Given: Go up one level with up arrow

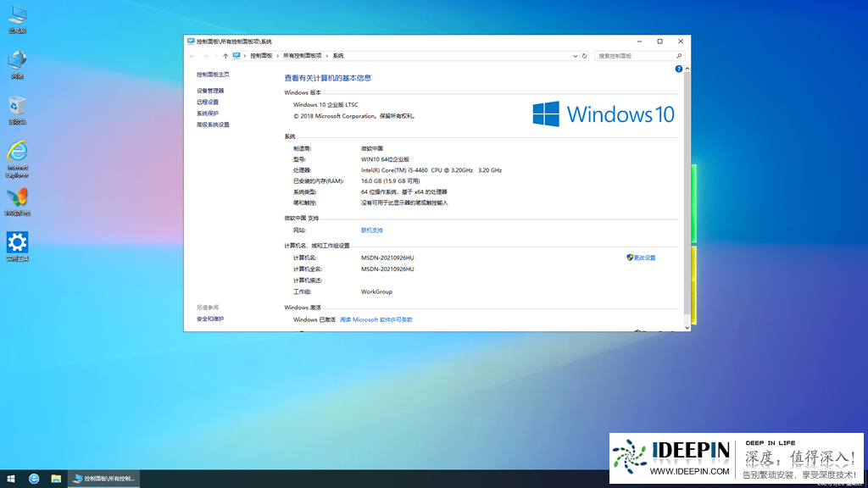Looking at the screenshot, I should pos(225,56).
